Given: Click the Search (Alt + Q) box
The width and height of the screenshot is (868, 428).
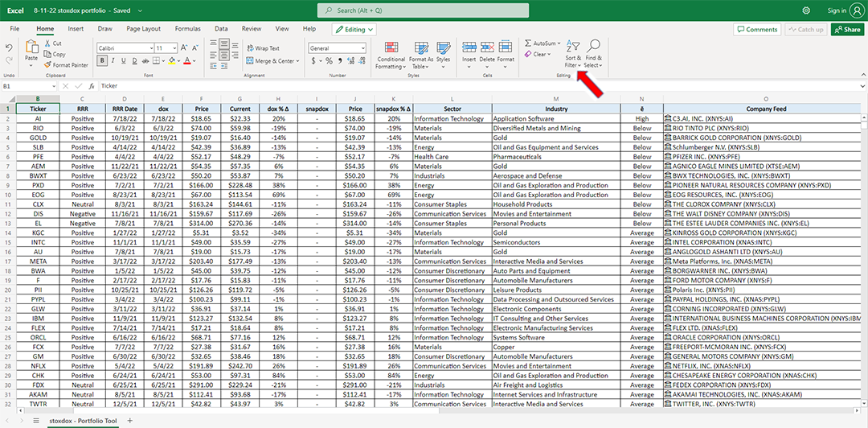Looking at the screenshot, I should [423, 10].
